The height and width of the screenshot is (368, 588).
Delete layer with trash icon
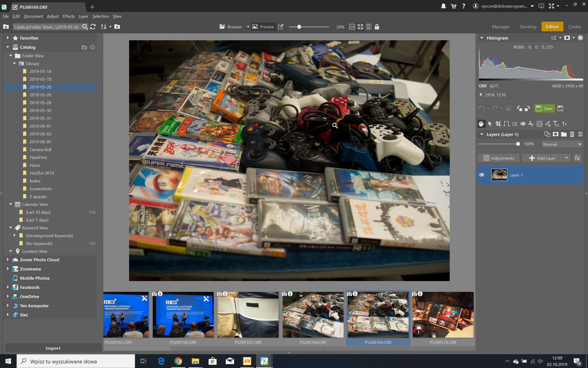tap(572, 134)
